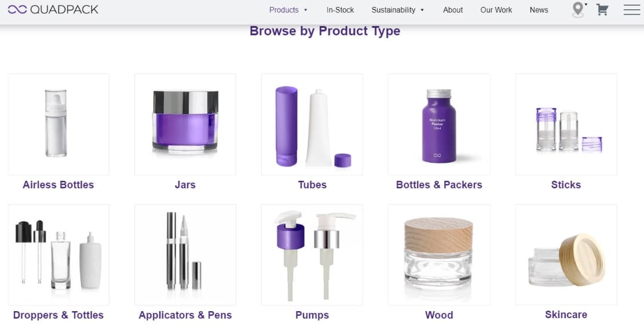The image size is (644, 332).
Task: Open the Sticks product thumbnail
Action: [566, 125]
